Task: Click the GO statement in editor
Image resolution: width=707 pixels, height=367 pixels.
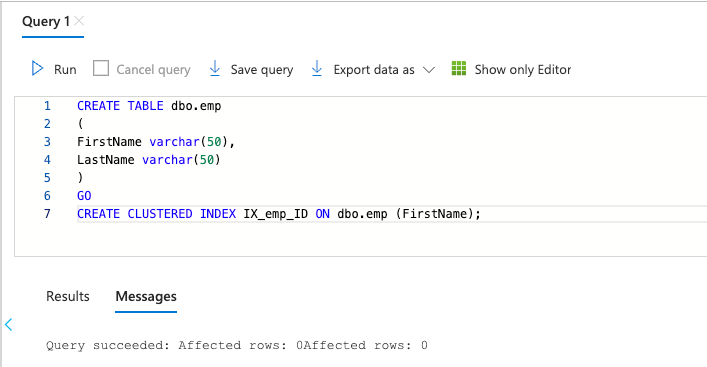Action: pyautogui.click(x=84, y=196)
